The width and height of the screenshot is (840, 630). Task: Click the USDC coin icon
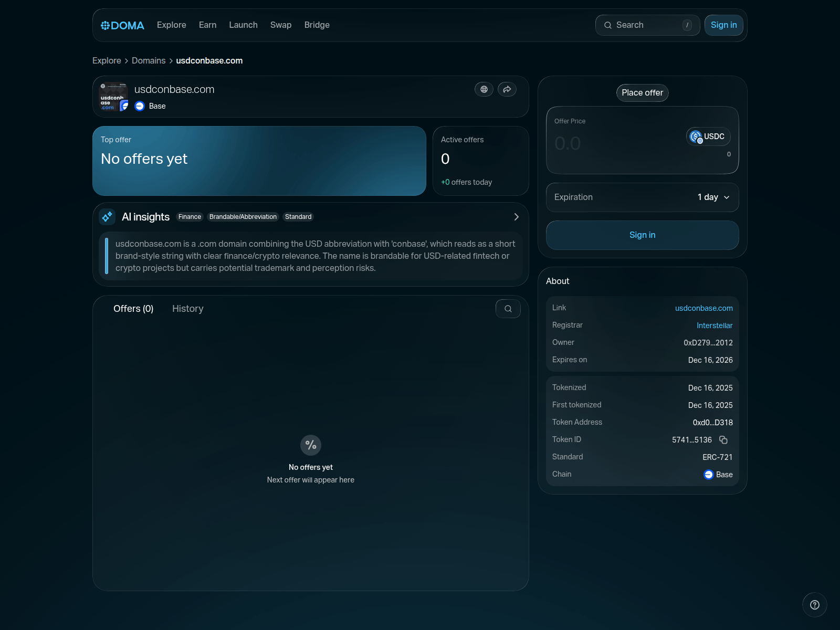point(696,136)
